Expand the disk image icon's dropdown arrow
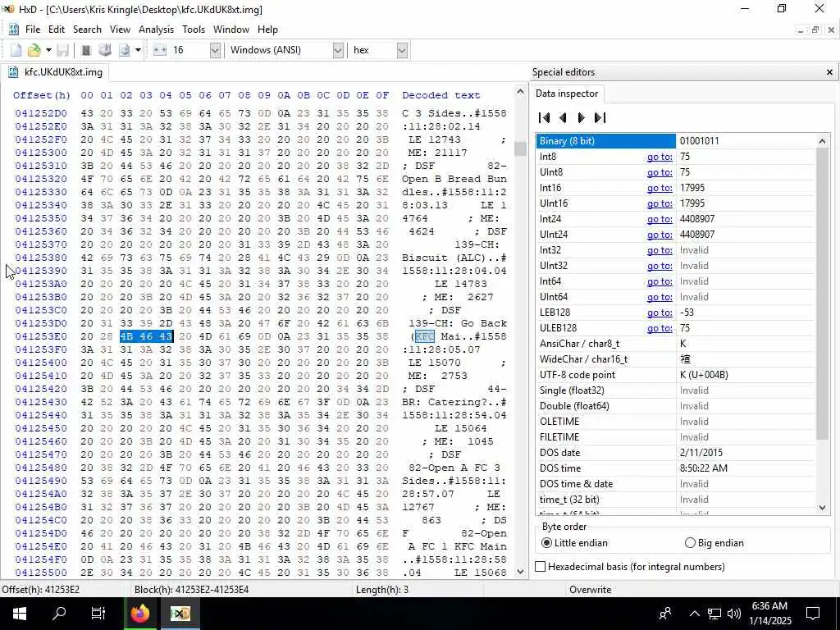 (138, 50)
